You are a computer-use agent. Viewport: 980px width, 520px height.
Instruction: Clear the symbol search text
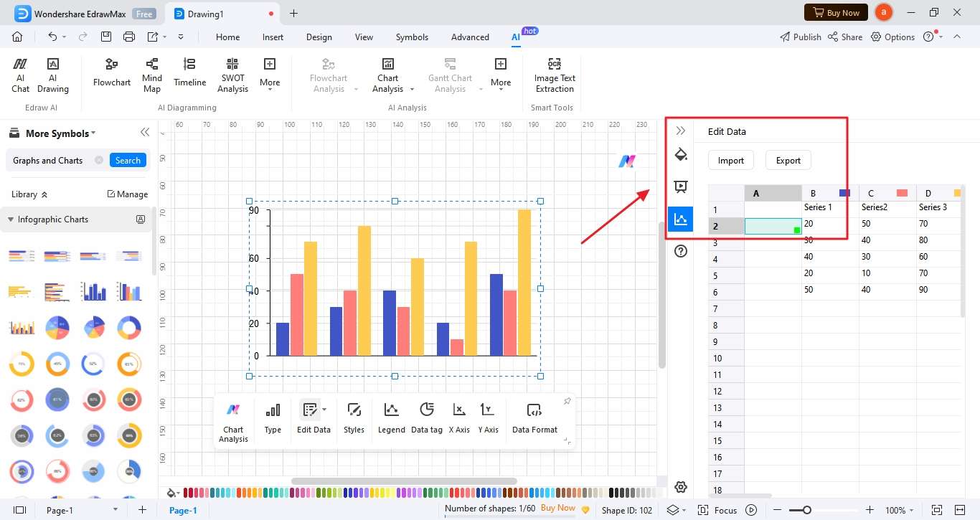click(x=99, y=160)
